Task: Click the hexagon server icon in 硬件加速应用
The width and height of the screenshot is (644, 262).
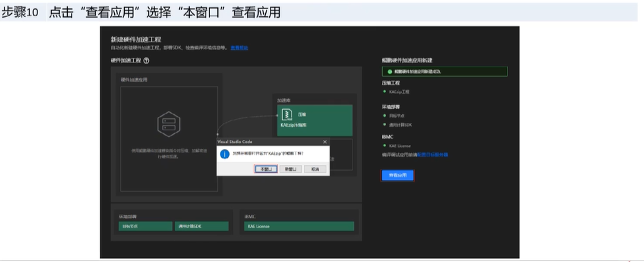Action: coord(169,123)
